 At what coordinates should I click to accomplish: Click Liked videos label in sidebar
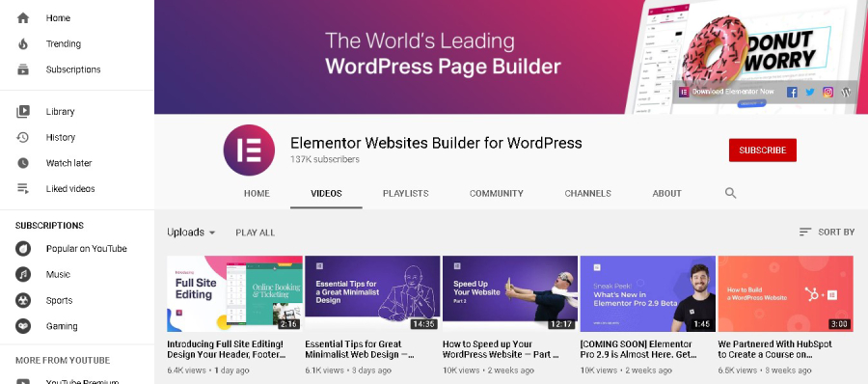click(70, 188)
